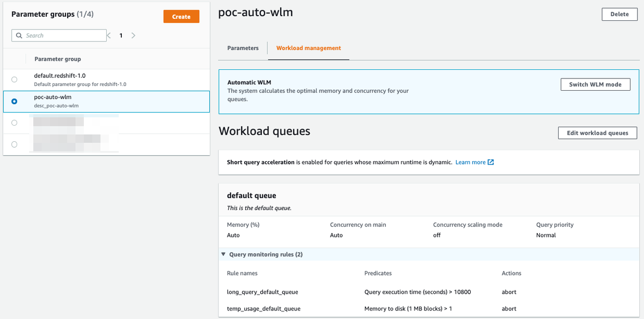Delete the poc-auto-wlm parameter group

(x=619, y=15)
